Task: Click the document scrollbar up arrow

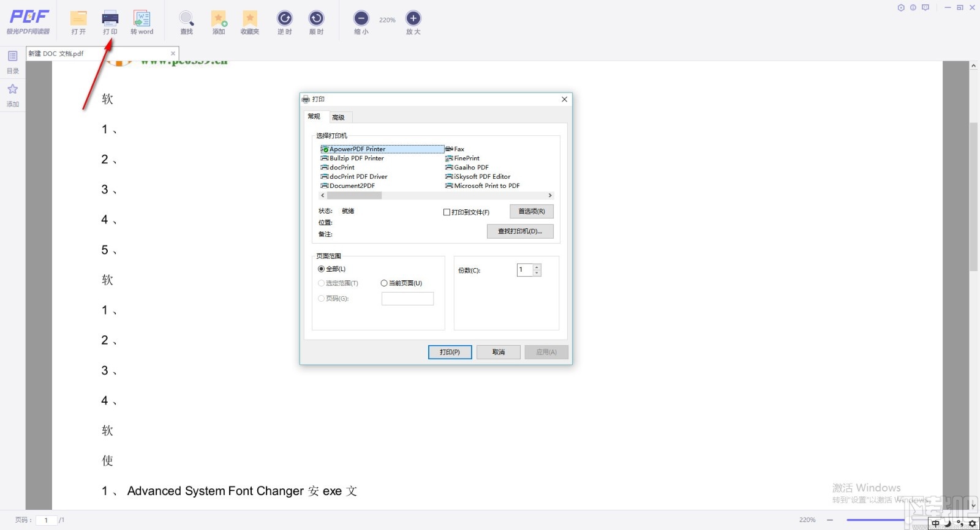Action: click(x=974, y=65)
